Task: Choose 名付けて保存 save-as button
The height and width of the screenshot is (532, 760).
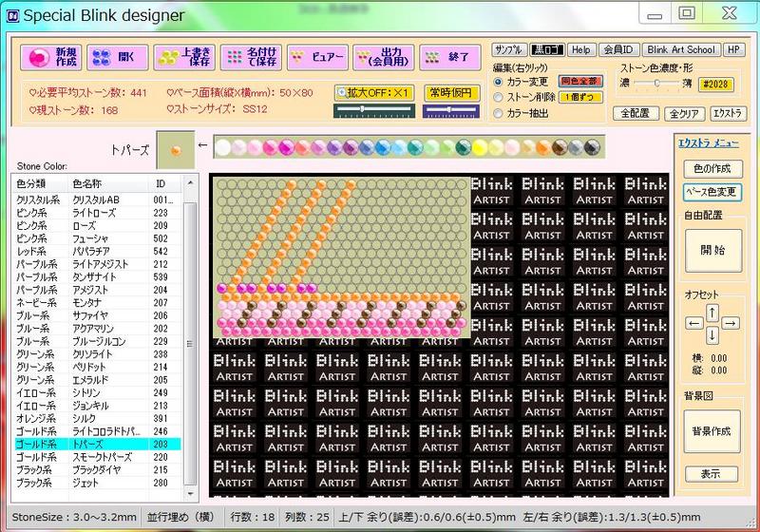Action: click(251, 58)
